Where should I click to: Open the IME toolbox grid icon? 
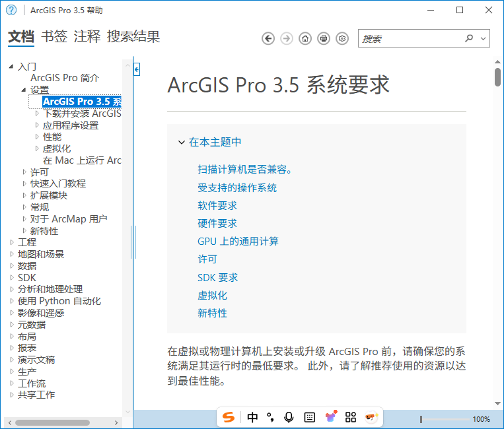click(350, 417)
